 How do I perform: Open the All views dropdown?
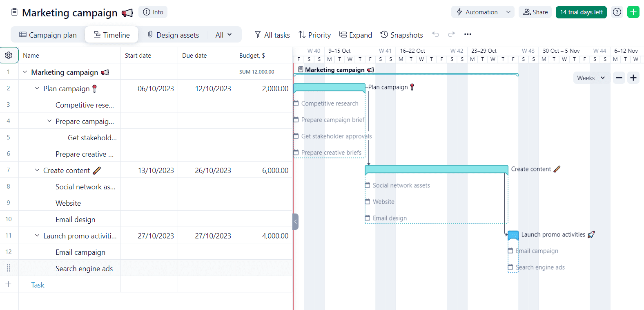point(223,35)
